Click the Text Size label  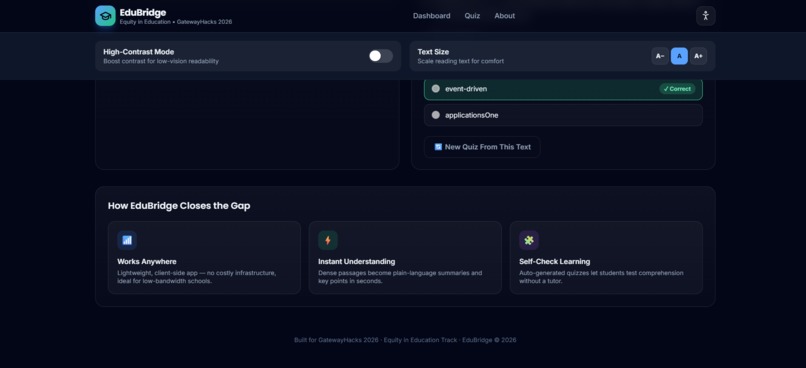pos(433,52)
